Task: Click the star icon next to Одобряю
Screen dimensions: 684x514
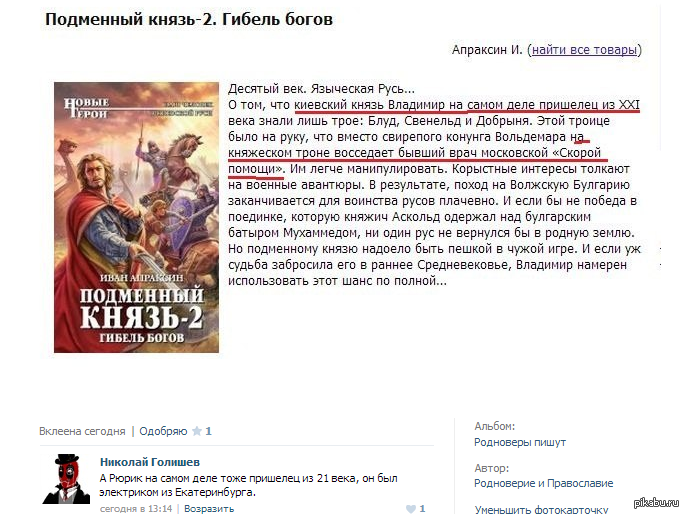Action: (197, 431)
